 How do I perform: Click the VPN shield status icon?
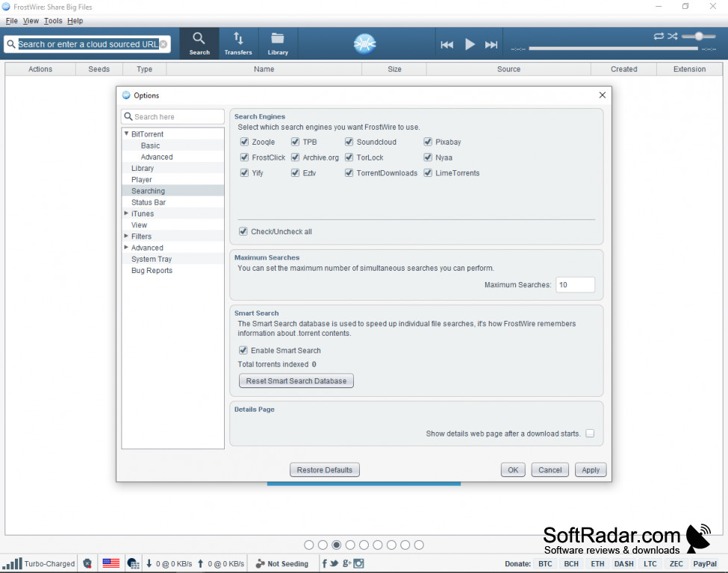pos(87,563)
